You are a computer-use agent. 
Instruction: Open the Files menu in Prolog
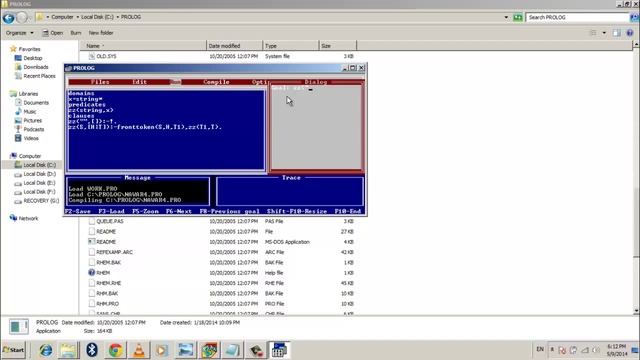tap(100, 82)
